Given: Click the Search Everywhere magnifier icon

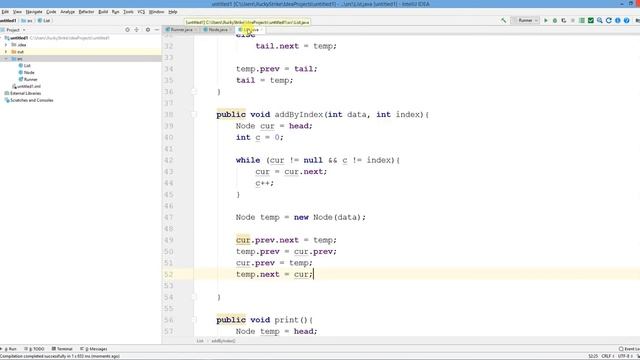Looking at the screenshot, I should (600, 20).
